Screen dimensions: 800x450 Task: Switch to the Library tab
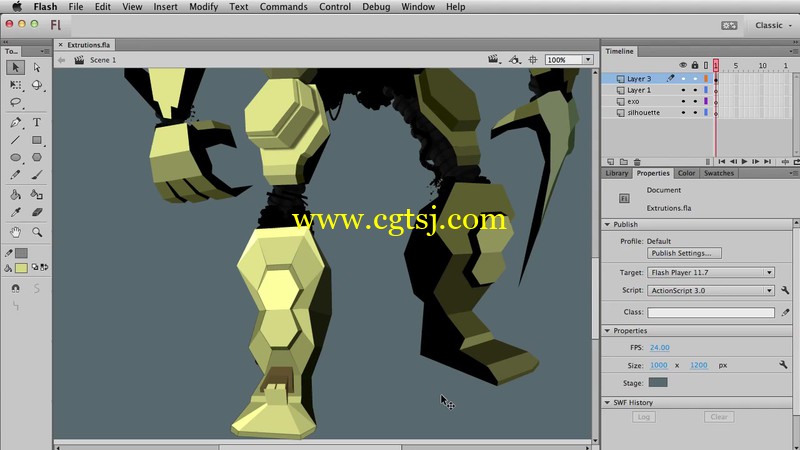[616, 173]
